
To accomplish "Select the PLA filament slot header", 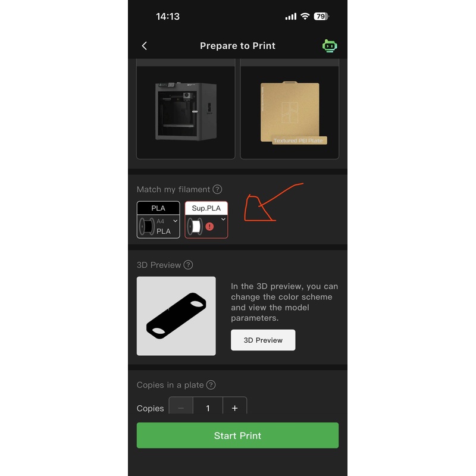I will (x=158, y=208).
